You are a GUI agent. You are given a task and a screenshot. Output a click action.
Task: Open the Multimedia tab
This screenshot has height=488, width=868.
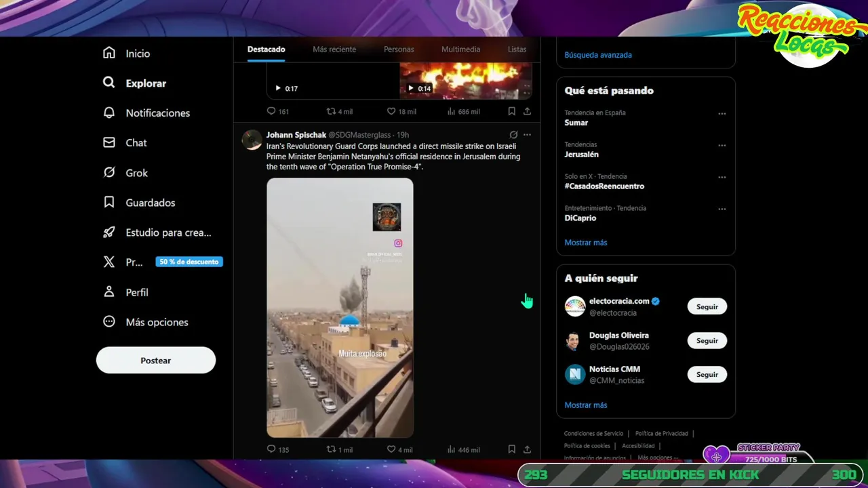pyautogui.click(x=460, y=49)
